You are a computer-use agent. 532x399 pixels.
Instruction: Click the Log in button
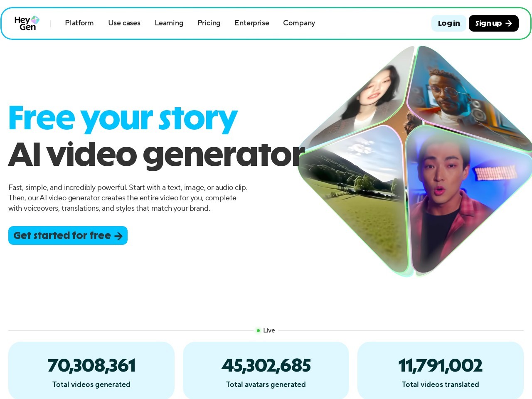[449, 23]
